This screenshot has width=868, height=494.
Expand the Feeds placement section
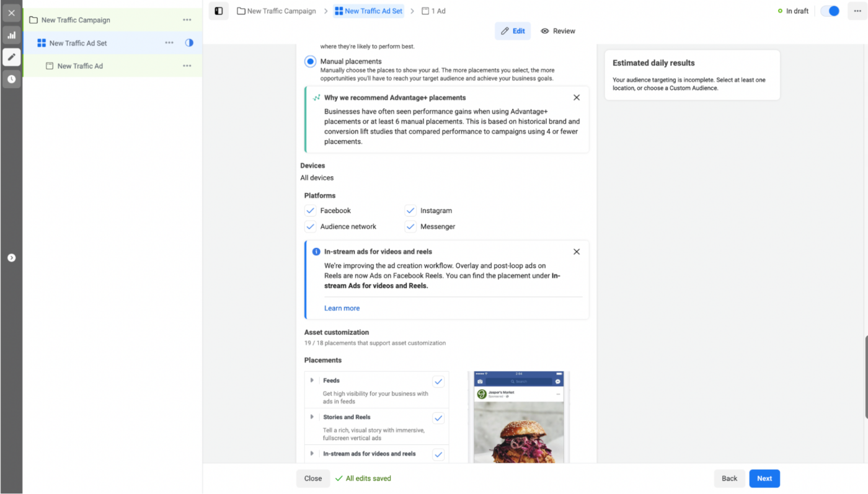point(313,380)
